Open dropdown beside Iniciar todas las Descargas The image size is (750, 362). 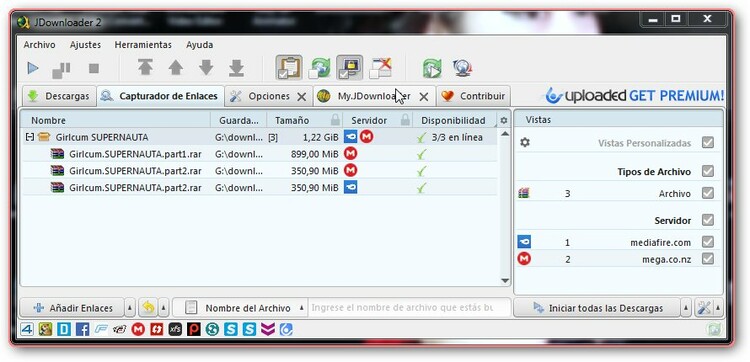click(x=686, y=308)
